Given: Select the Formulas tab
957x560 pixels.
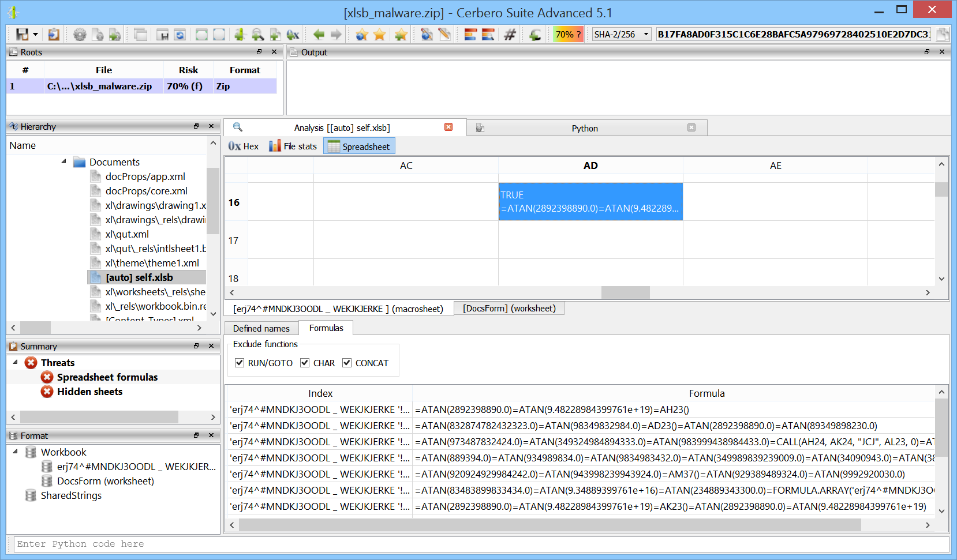Looking at the screenshot, I should 326,328.
